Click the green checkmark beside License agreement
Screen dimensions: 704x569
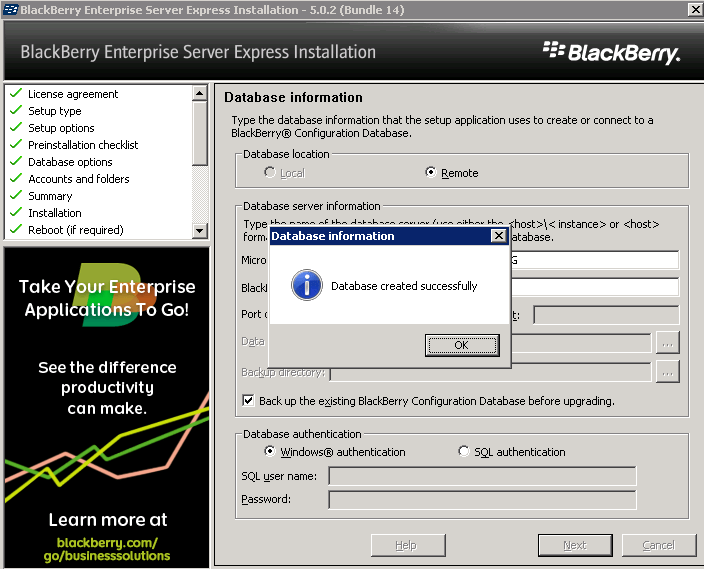pos(15,94)
